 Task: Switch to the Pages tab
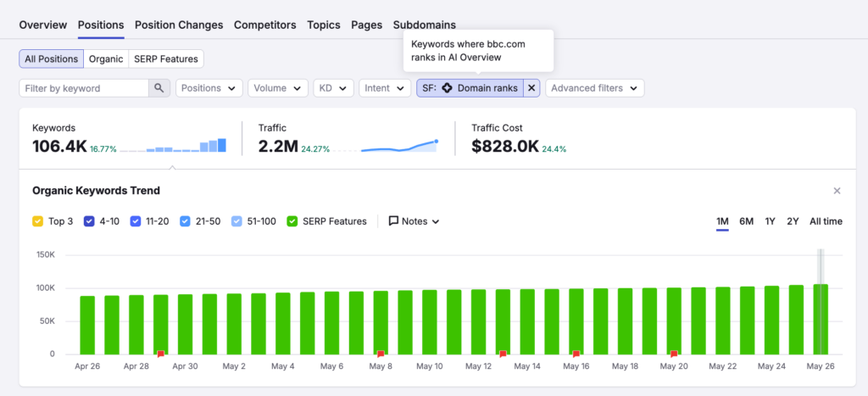coord(367,25)
